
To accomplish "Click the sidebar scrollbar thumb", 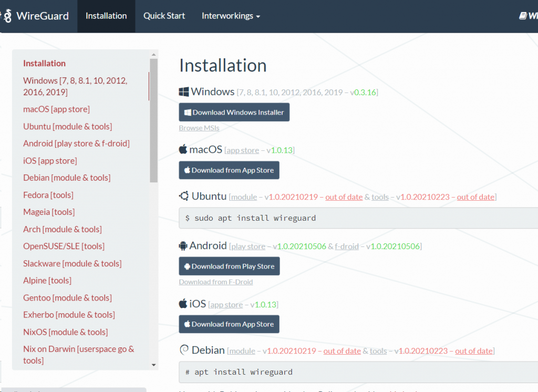I will [154, 120].
